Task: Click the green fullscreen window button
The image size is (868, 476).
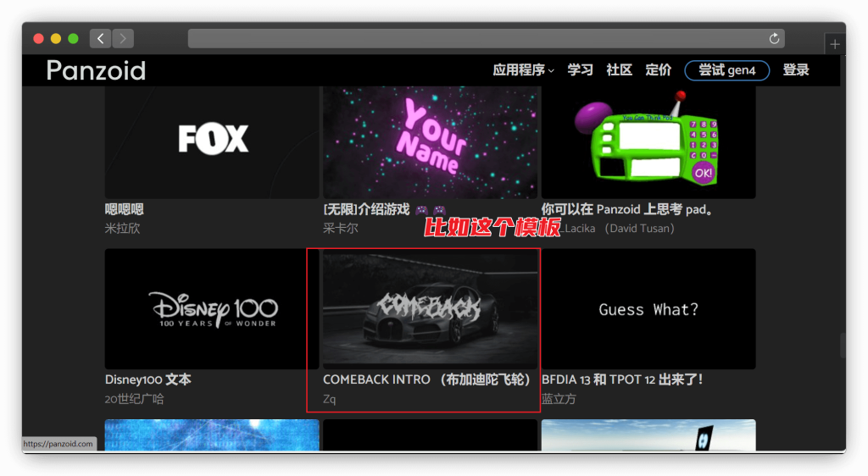Action: pyautogui.click(x=73, y=39)
